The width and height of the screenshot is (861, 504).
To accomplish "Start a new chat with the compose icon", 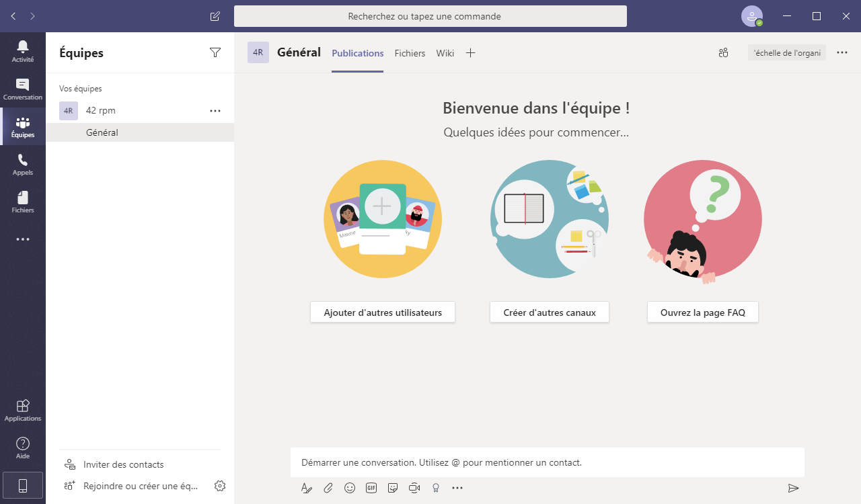I will click(x=215, y=15).
